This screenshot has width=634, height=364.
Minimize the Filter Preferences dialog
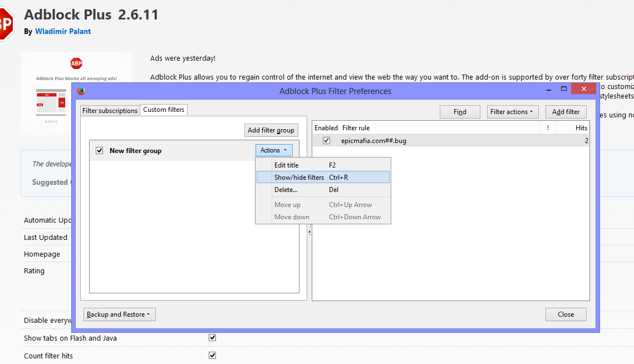[x=549, y=89]
